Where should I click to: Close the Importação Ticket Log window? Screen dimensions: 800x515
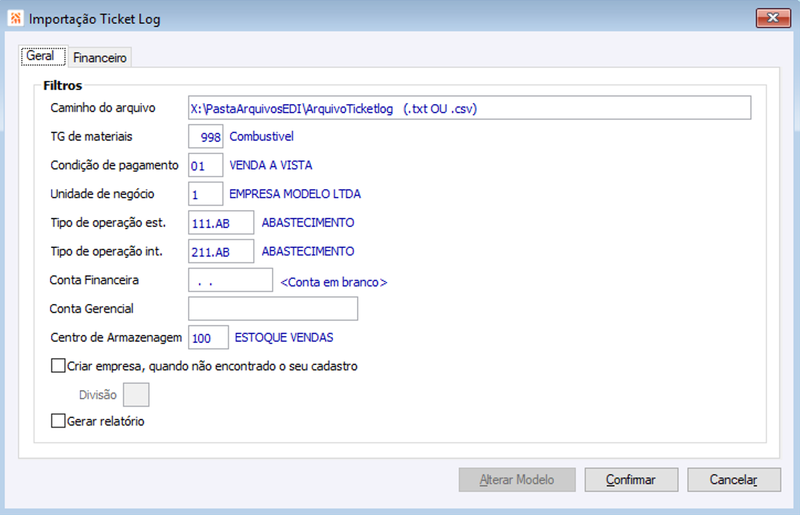(x=773, y=18)
